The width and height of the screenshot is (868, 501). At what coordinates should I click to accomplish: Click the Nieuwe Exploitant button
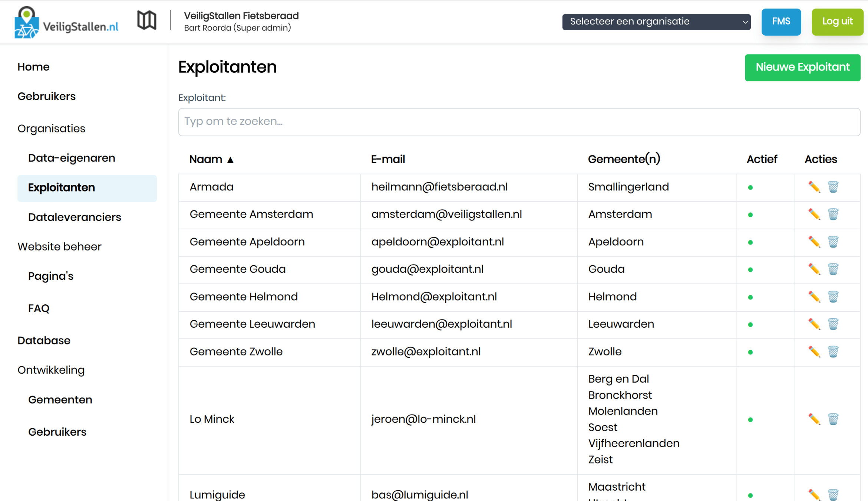pyautogui.click(x=802, y=68)
